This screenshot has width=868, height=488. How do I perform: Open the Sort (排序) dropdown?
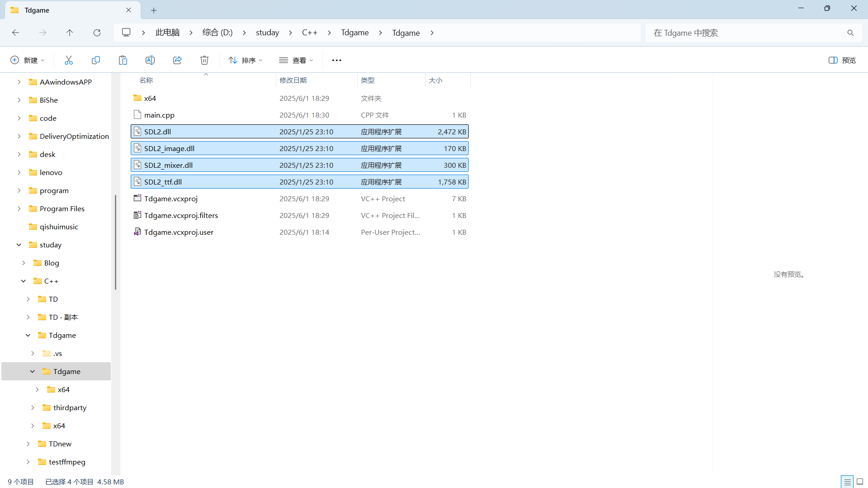click(x=245, y=60)
